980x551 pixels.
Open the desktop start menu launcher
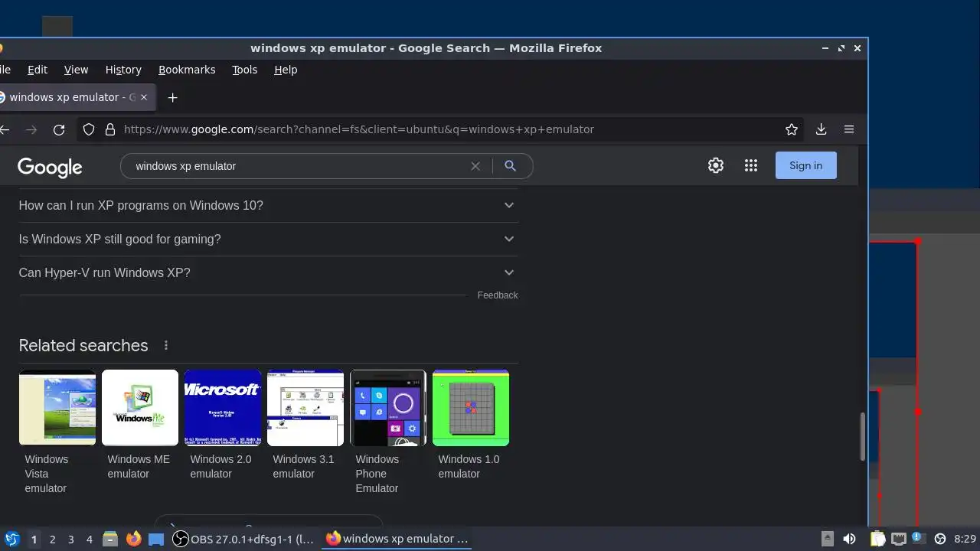coord(11,539)
